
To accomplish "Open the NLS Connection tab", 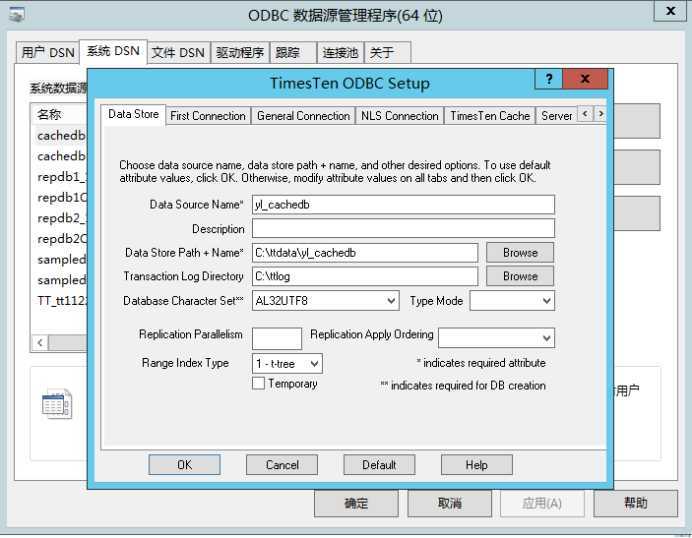I will (x=399, y=116).
